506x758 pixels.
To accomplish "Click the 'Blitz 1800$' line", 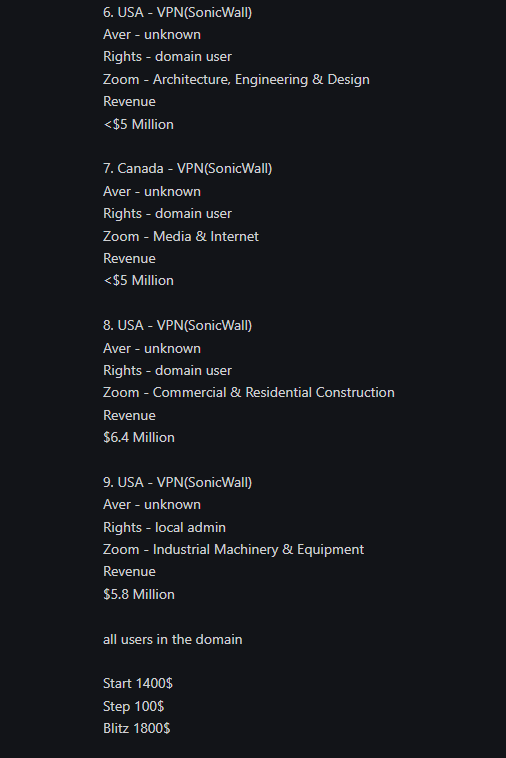I will [x=136, y=729].
